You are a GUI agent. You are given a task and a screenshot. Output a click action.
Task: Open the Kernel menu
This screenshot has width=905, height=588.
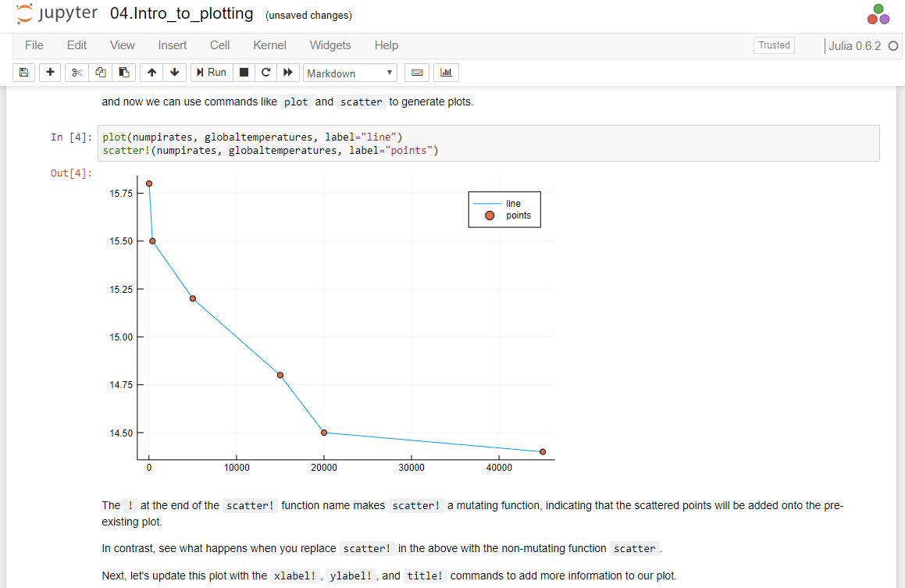269,45
